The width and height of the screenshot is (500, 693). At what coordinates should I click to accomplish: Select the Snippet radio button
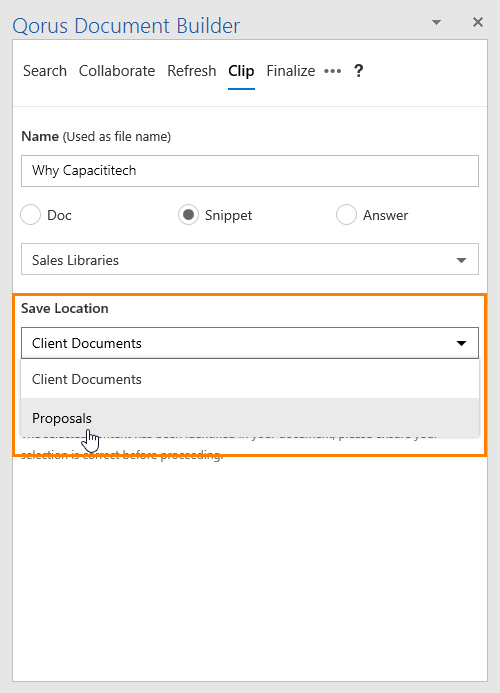pos(188,215)
